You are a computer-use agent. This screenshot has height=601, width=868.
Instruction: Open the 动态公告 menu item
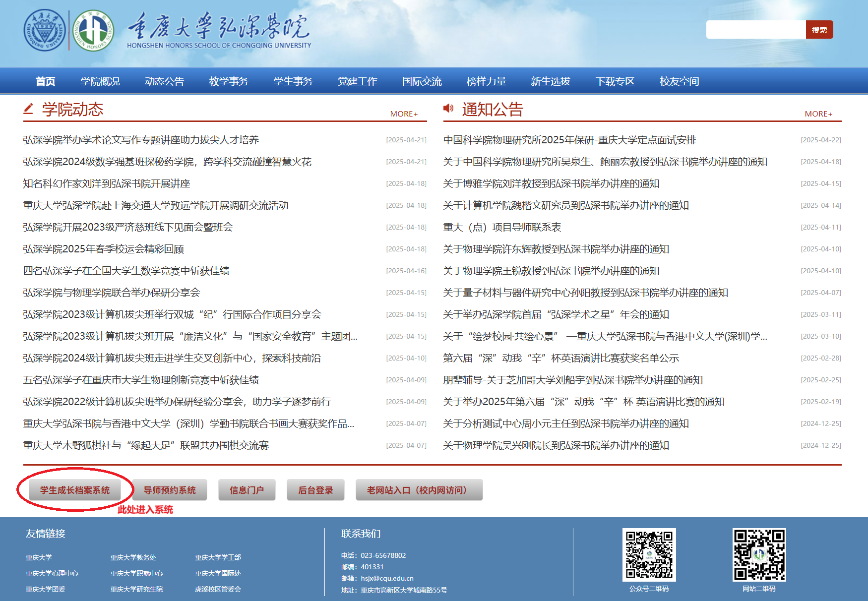point(164,81)
